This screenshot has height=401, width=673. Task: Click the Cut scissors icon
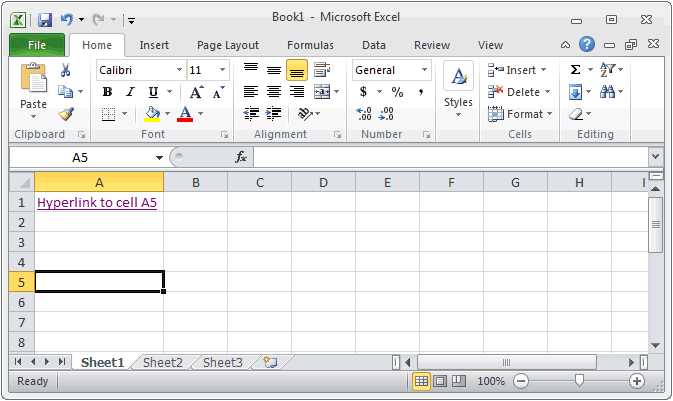pyautogui.click(x=65, y=70)
